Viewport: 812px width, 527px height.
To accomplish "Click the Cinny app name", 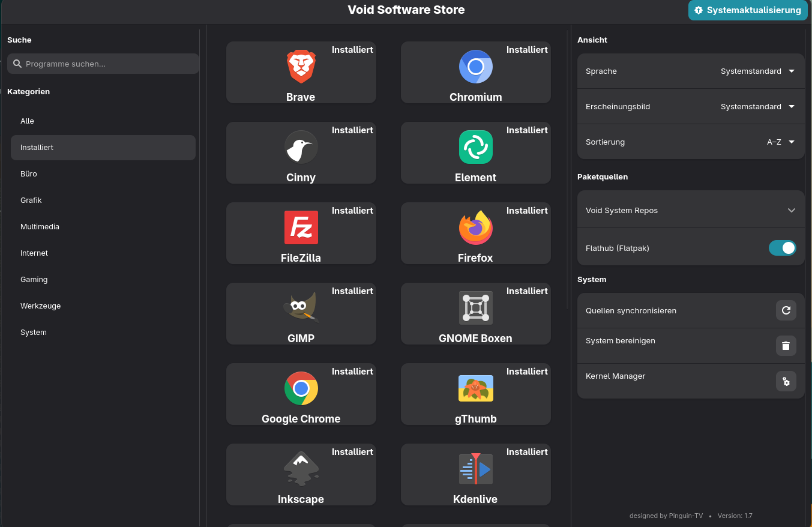I will (301, 178).
